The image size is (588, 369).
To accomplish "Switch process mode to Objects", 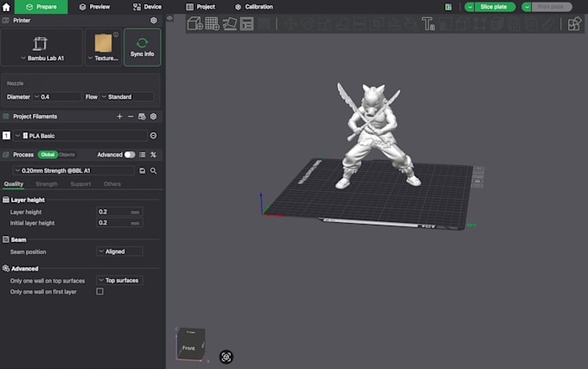I will 67,155.
